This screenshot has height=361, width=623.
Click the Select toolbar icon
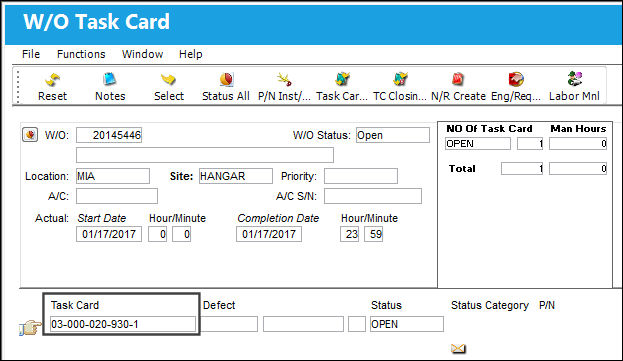pyautogui.click(x=168, y=79)
